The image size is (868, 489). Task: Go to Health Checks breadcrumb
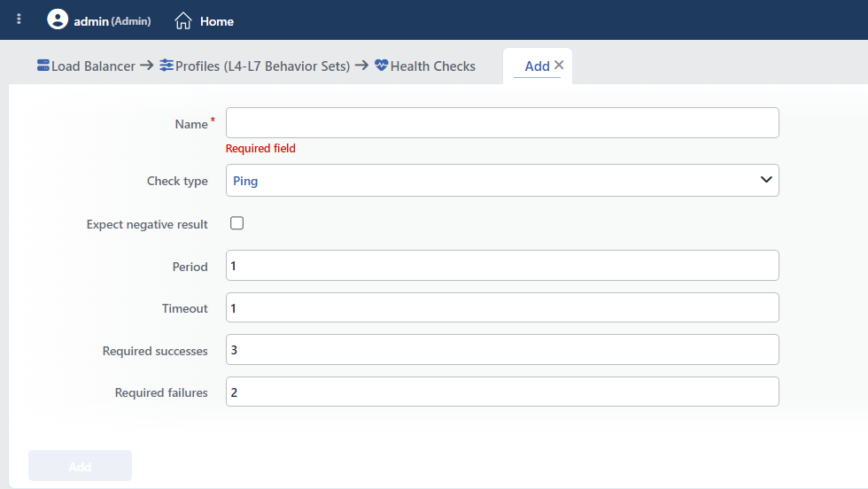coord(433,66)
